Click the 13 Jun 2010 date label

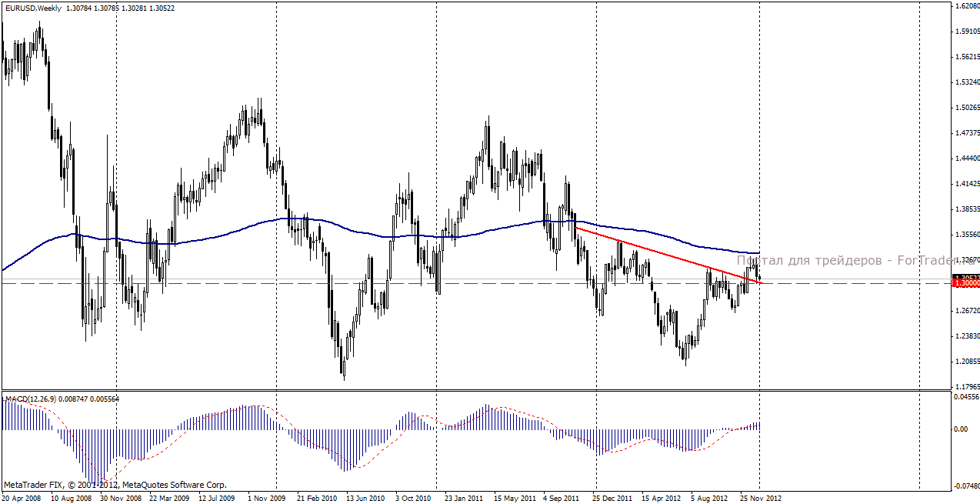(x=365, y=498)
